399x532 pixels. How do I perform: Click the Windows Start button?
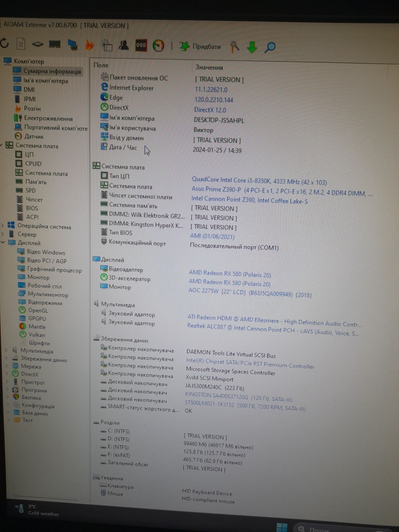[282, 527]
